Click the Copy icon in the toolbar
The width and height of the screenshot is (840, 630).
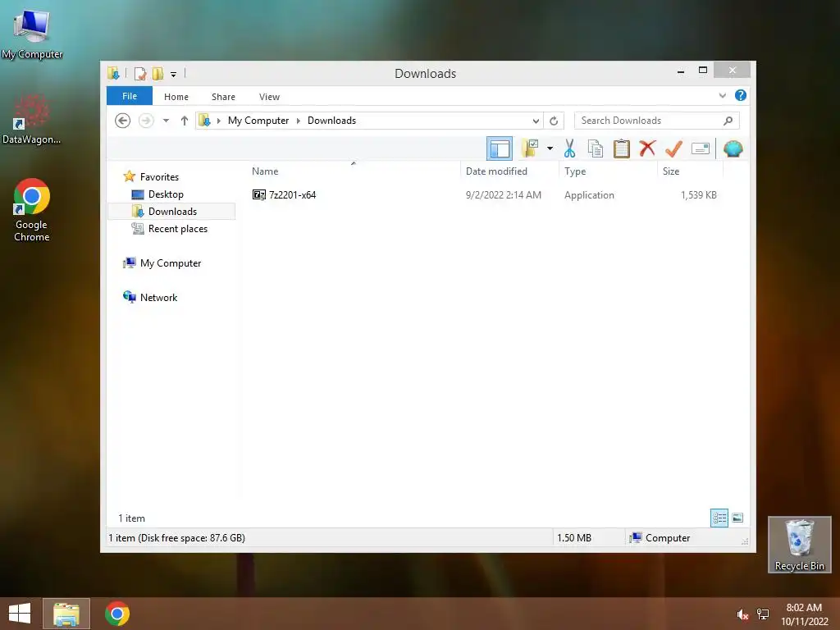tap(596, 148)
